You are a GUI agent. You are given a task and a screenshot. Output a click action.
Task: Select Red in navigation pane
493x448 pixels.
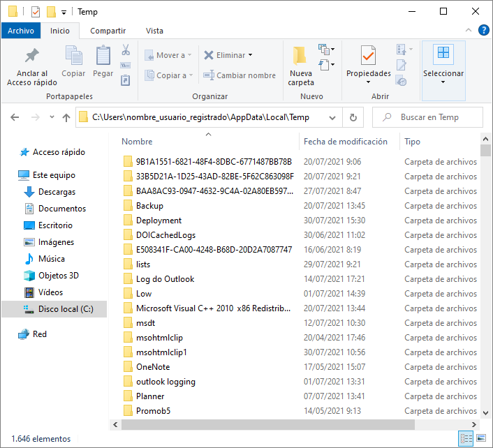pyautogui.click(x=32, y=334)
